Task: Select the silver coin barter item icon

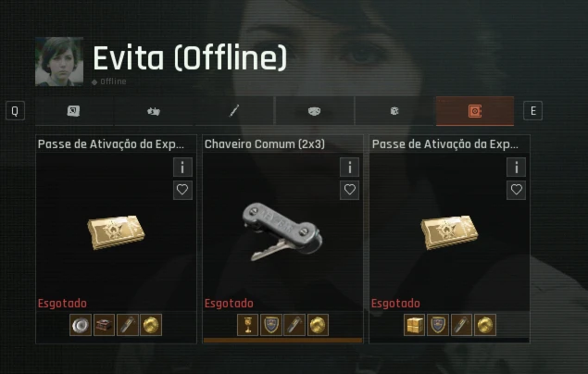Action: (81, 325)
